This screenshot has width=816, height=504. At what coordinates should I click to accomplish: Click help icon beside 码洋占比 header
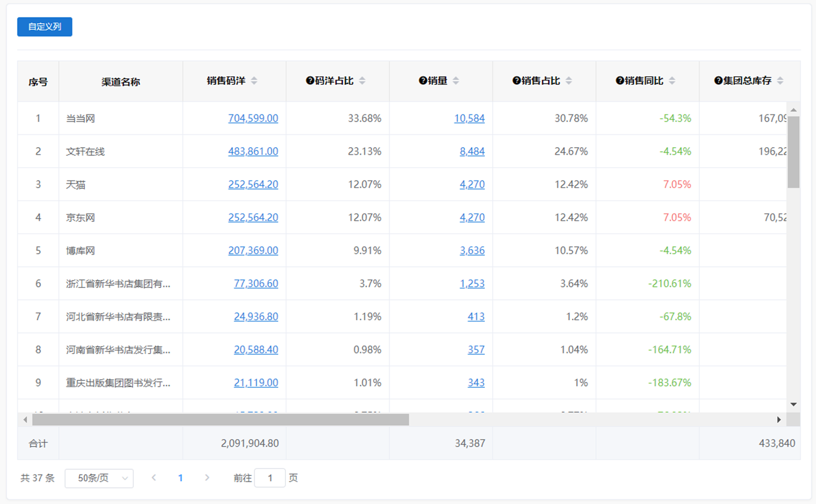(310, 81)
